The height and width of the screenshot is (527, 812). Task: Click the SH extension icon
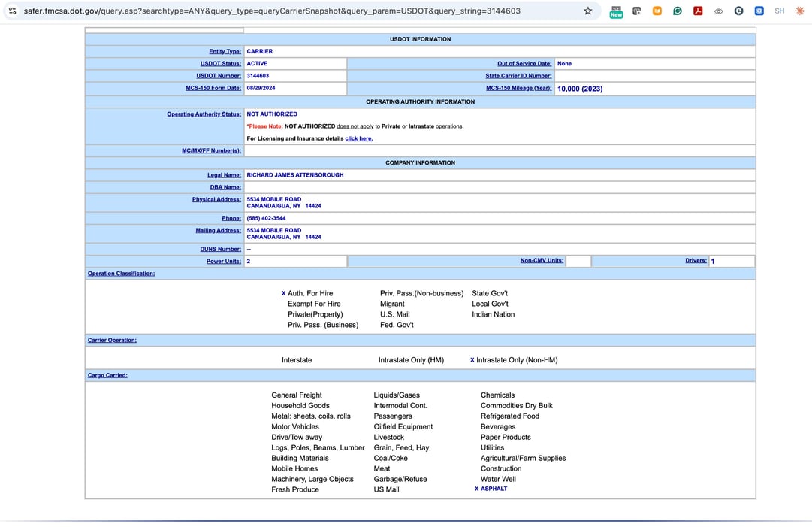click(x=780, y=11)
